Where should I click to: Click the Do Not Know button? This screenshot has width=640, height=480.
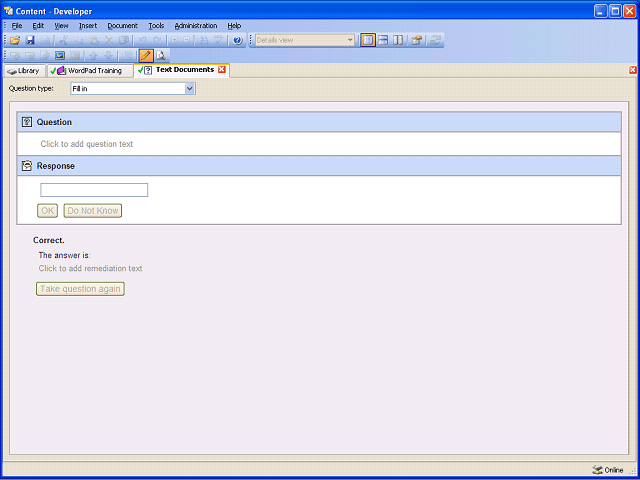coord(93,211)
